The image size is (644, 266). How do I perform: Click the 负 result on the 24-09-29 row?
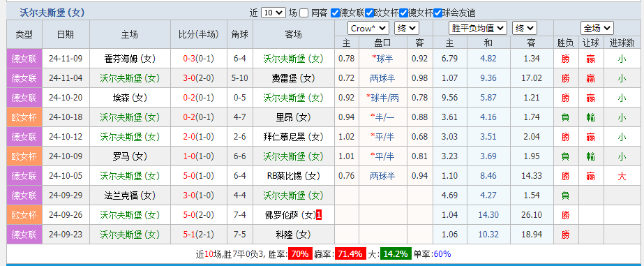tap(566, 195)
